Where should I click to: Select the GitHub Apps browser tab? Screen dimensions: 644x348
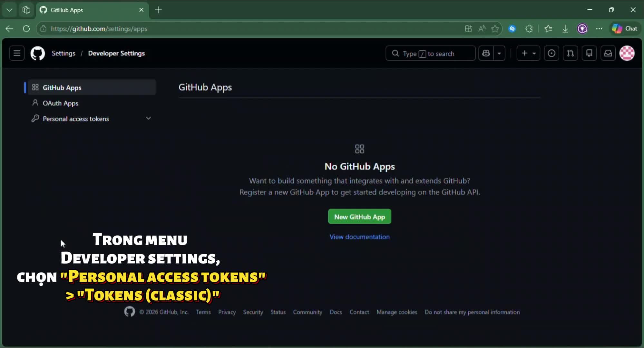pos(92,10)
